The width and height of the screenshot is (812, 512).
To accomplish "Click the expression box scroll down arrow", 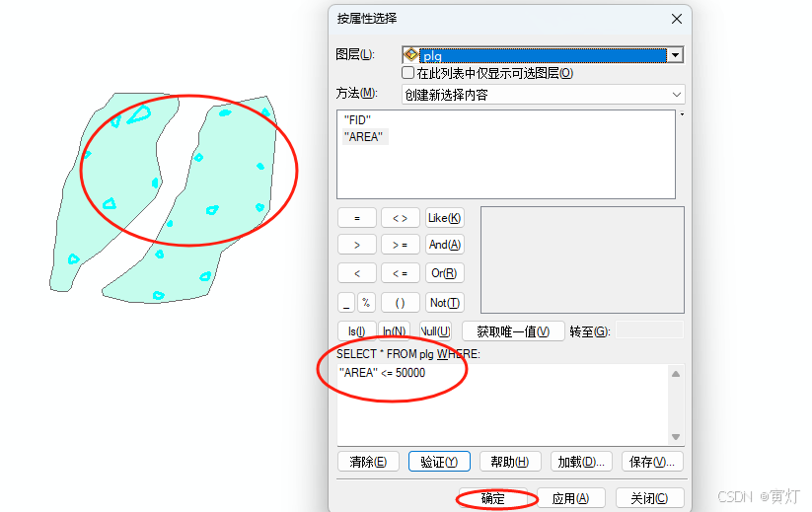I will point(676,436).
